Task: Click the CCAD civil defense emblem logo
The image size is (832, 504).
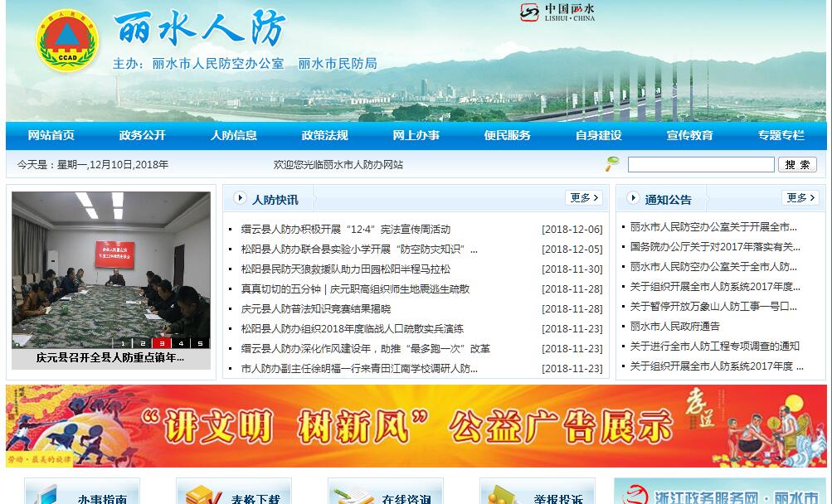Action: pos(67,41)
